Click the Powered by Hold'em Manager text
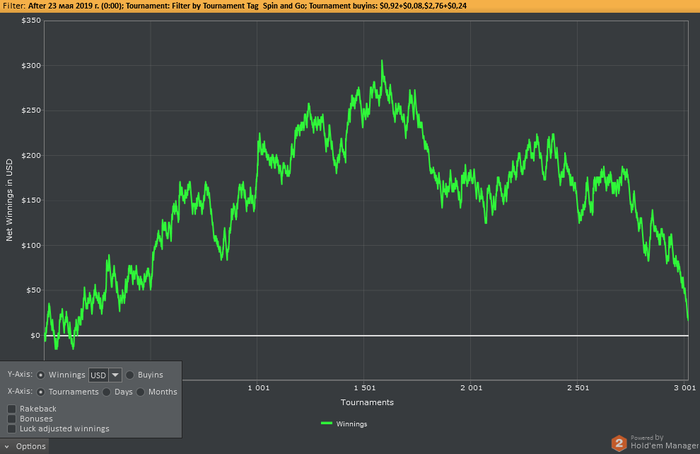The width and height of the screenshot is (700, 454). tap(665, 441)
